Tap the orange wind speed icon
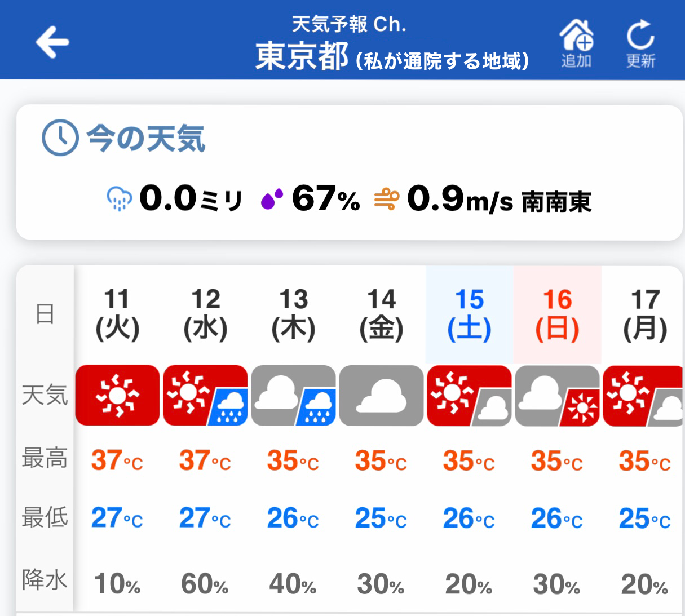This screenshot has height=616, width=685. 387,200
